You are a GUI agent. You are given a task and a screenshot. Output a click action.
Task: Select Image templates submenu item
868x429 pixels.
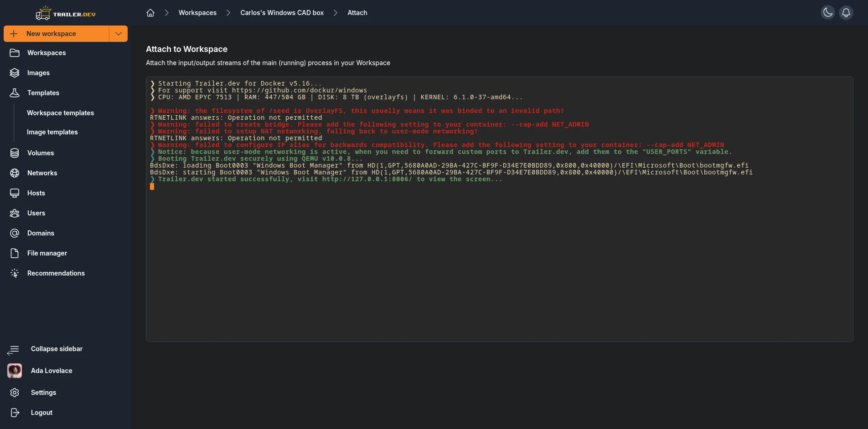point(52,132)
